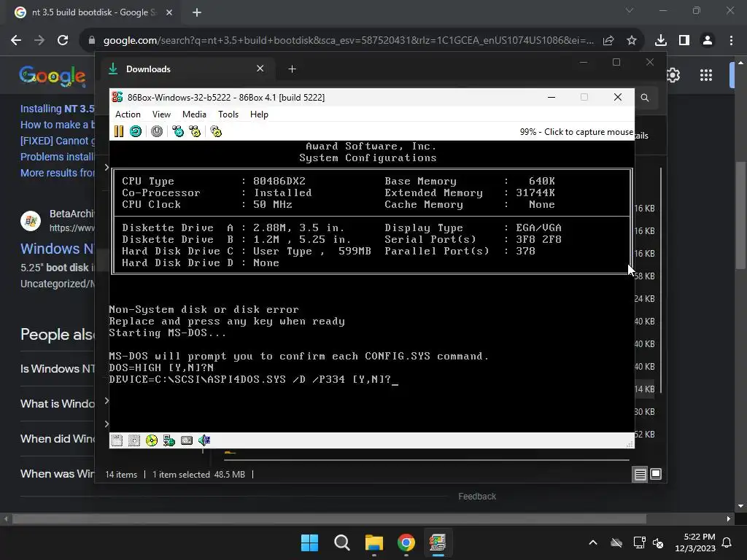
Task: Share this page icon in Chrome
Action: click(608, 41)
